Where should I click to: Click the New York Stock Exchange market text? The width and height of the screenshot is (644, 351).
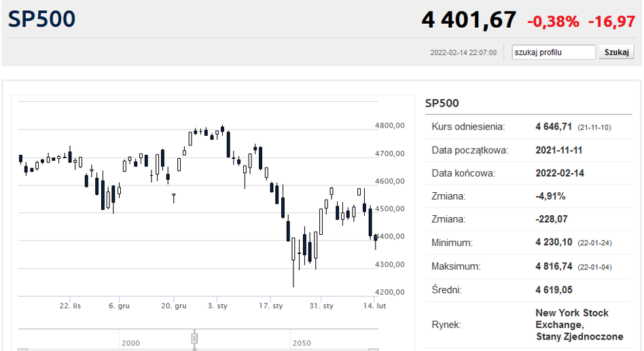(x=579, y=325)
